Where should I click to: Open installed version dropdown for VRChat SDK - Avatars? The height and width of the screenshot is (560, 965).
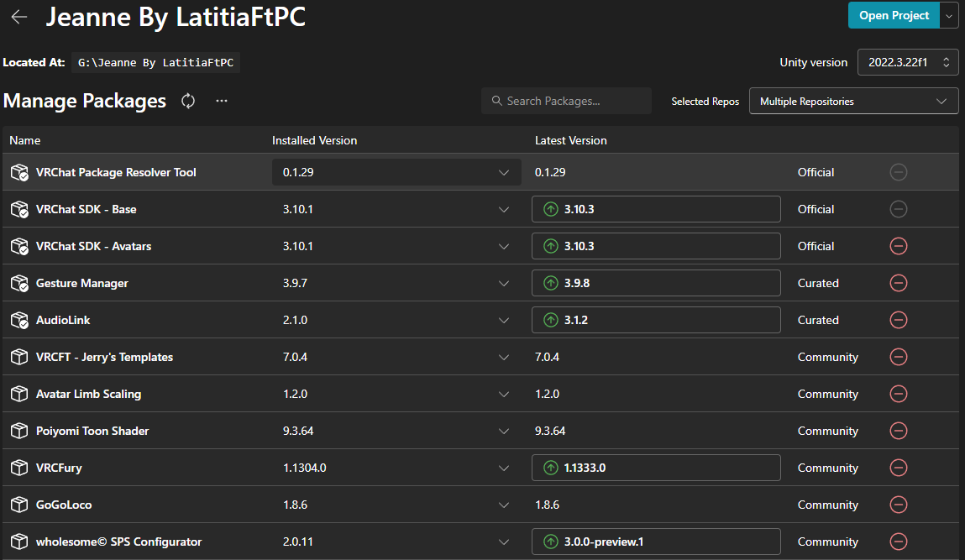tap(396, 246)
